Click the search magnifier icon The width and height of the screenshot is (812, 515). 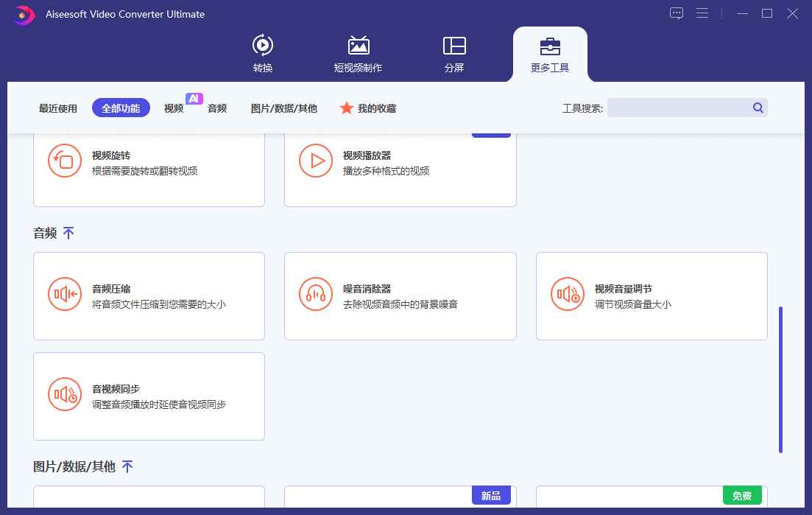[x=758, y=108]
